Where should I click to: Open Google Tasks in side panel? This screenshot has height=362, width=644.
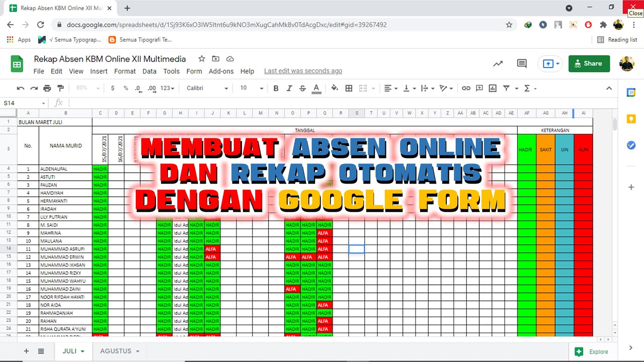pos(631,145)
